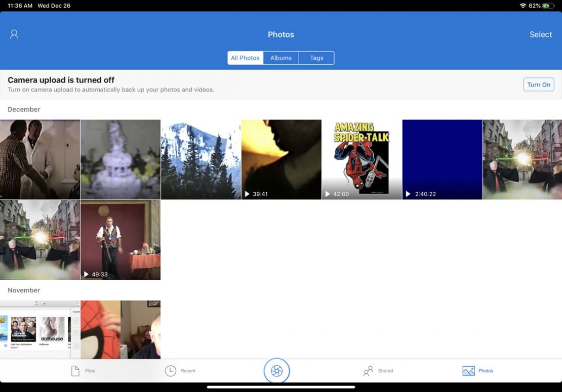Image resolution: width=562 pixels, height=392 pixels.
Task: Open the account profile icon
Action: coord(14,34)
